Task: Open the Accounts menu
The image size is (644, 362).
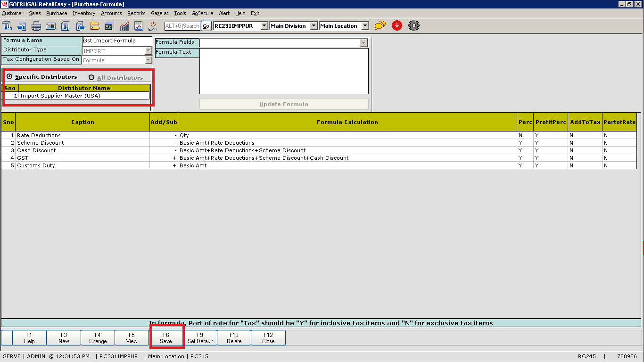Action: click(x=111, y=13)
